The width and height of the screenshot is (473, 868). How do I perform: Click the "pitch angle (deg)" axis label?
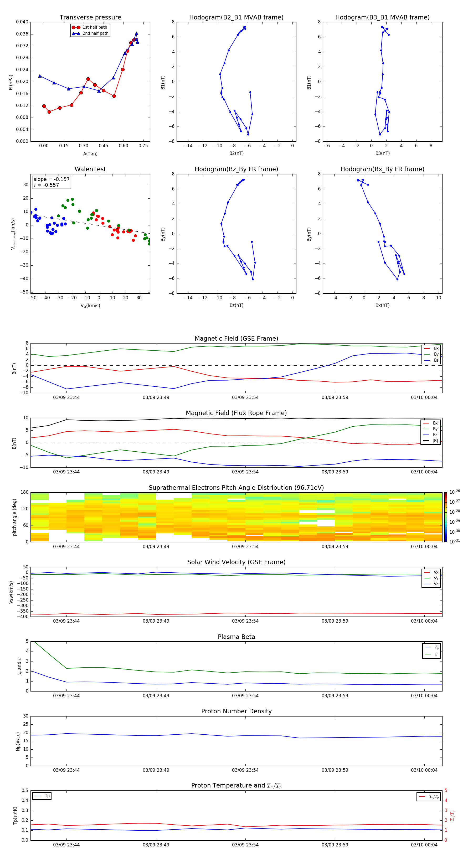[14, 517]
